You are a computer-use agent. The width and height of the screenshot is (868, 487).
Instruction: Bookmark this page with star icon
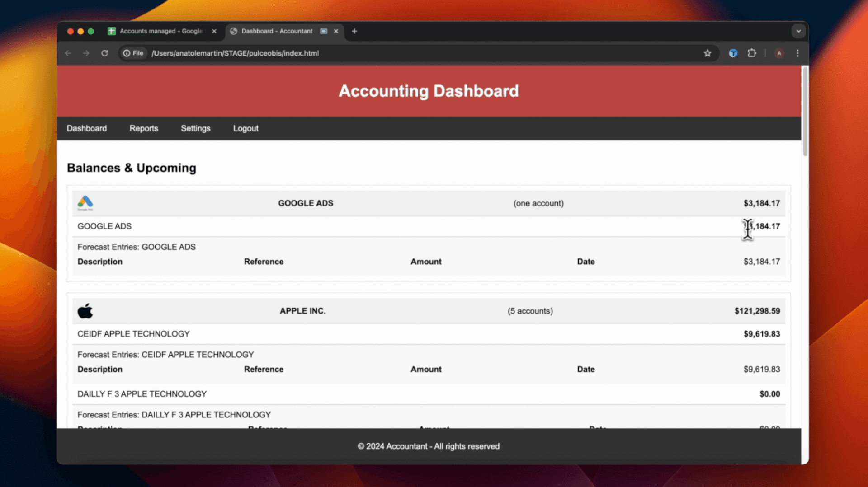pyautogui.click(x=708, y=53)
